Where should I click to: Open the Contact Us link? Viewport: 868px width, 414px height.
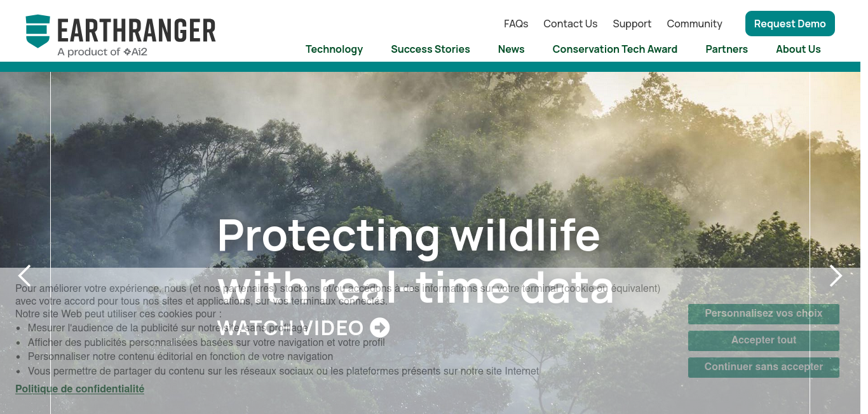571,24
